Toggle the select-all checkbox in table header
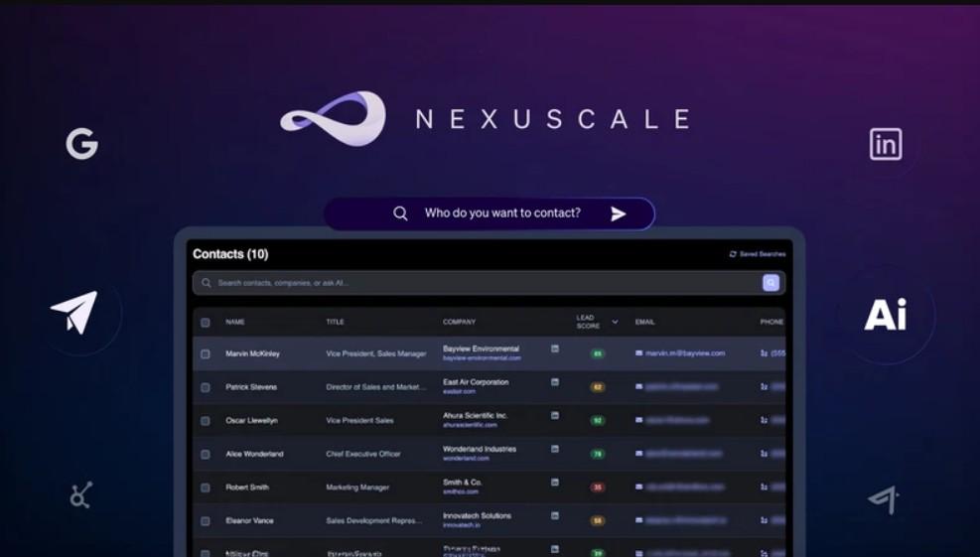The height and width of the screenshot is (557, 980). [x=206, y=322]
